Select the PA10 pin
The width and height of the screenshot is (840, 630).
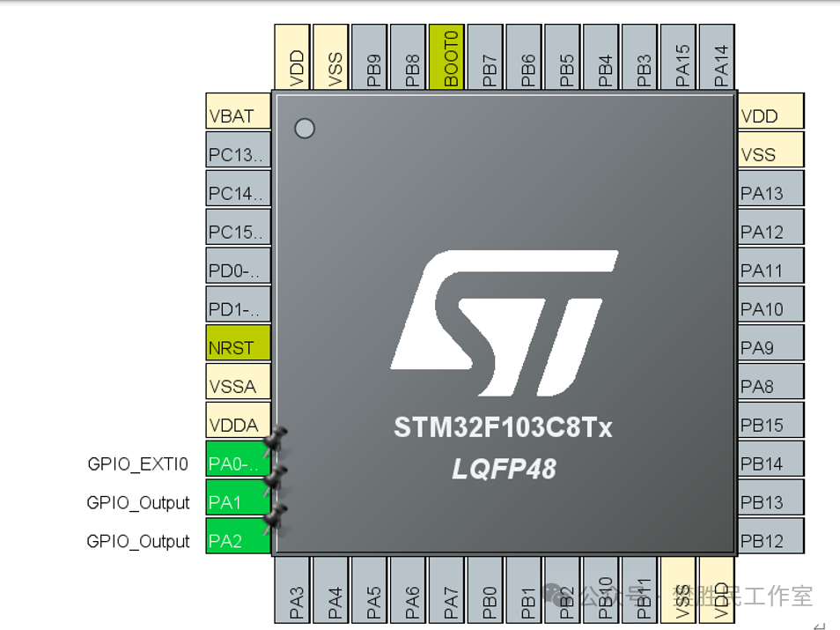point(771,304)
